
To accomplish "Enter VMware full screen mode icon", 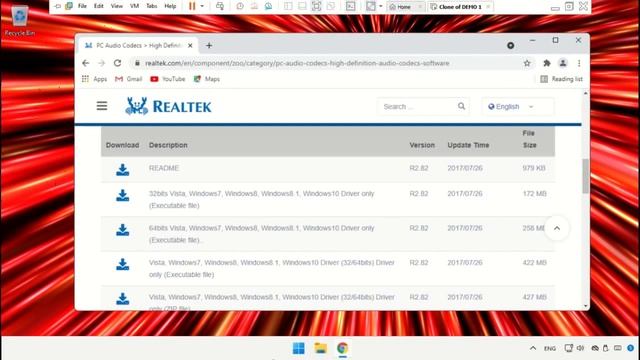I will [316, 6].
